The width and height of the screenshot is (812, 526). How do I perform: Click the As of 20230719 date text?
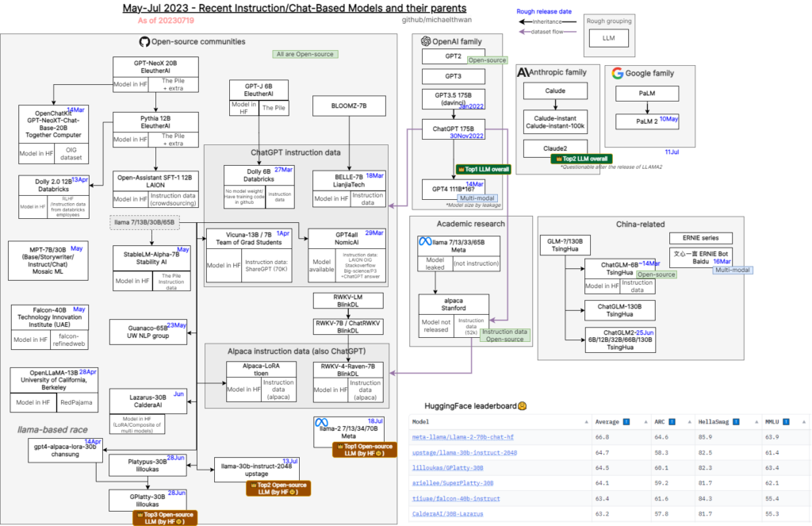[x=166, y=21]
